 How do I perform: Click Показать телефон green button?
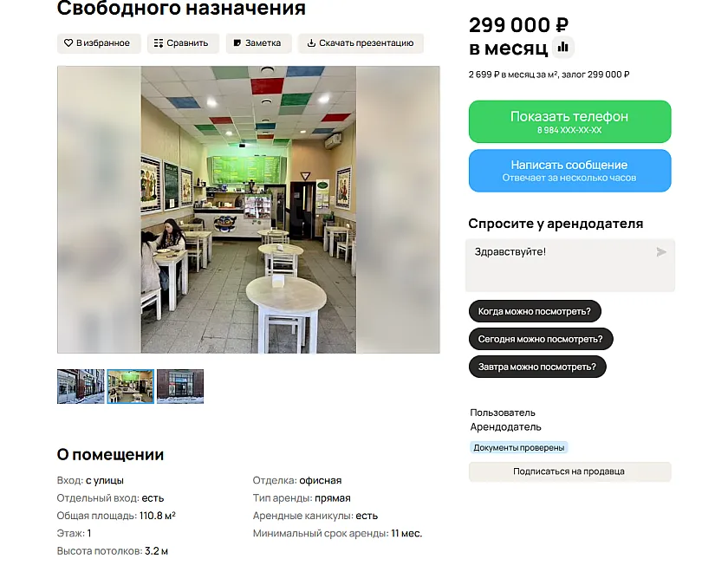click(x=569, y=121)
